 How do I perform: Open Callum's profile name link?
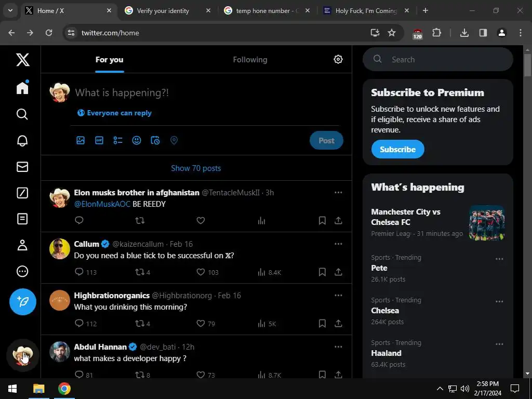pyautogui.click(x=87, y=244)
